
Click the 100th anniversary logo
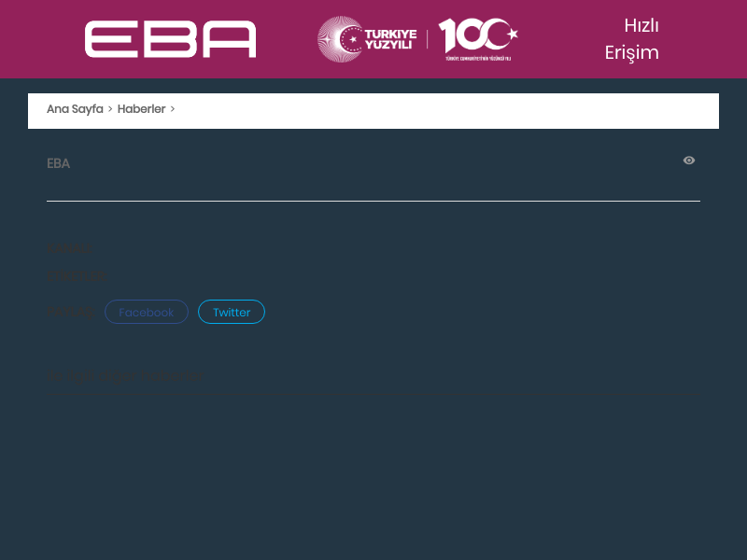[477, 35]
